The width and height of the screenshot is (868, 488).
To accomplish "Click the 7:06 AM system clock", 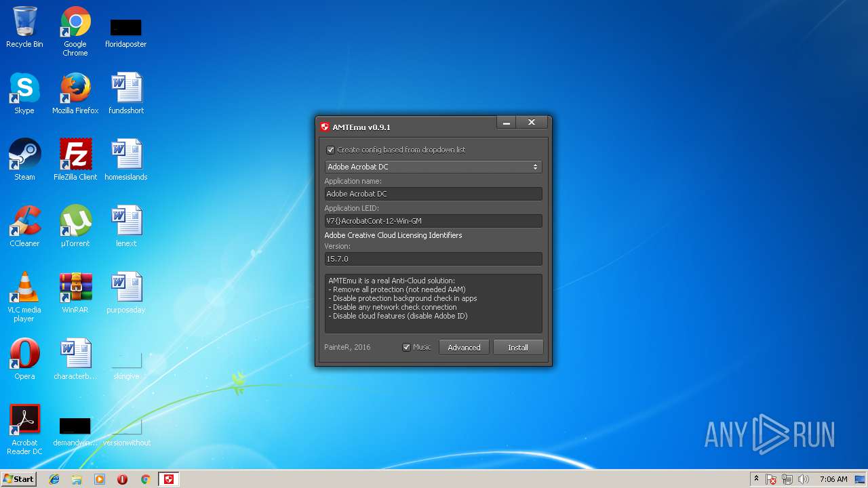I will point(833,479).
